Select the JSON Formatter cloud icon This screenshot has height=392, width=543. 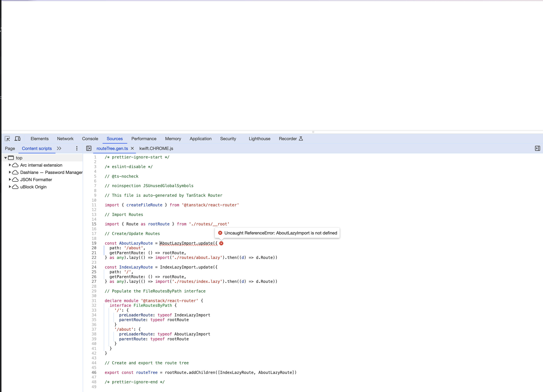coord(15,180)
